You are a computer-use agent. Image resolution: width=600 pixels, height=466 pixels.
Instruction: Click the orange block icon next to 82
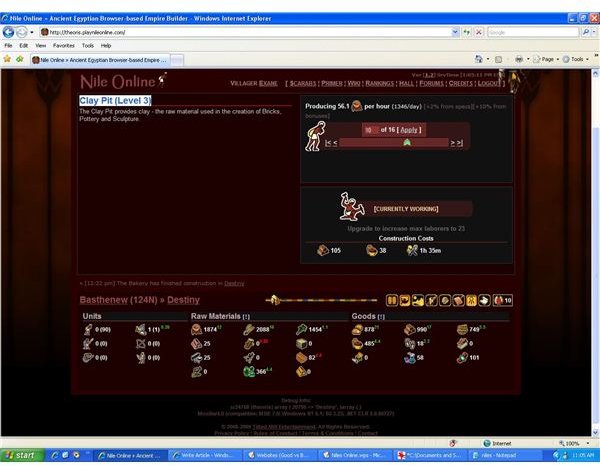click(x=302, y=357)
